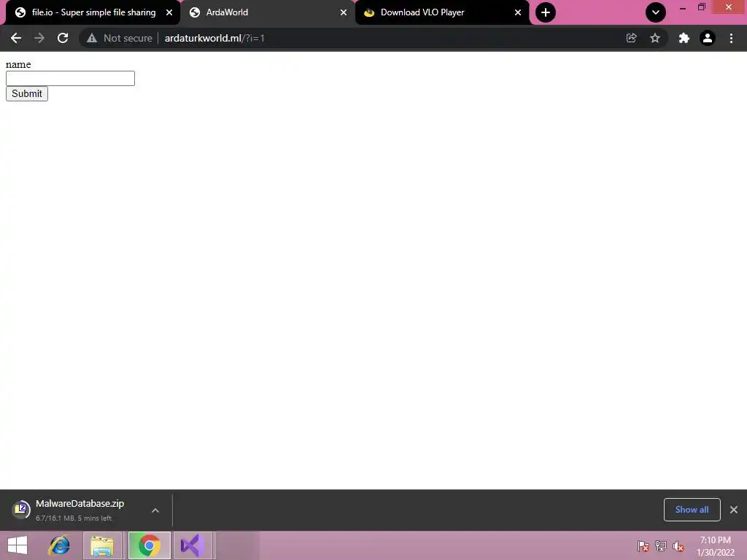Click the Submit button
This screenshot has height=560, width=747.
click(27, 94)
